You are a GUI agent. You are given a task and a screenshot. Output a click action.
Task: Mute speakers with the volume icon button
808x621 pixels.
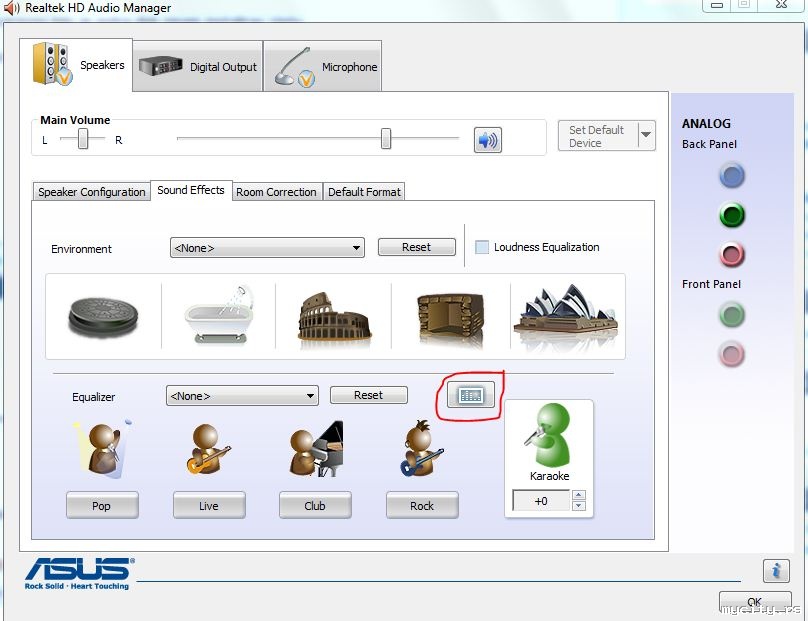click(x=487, y=140)
